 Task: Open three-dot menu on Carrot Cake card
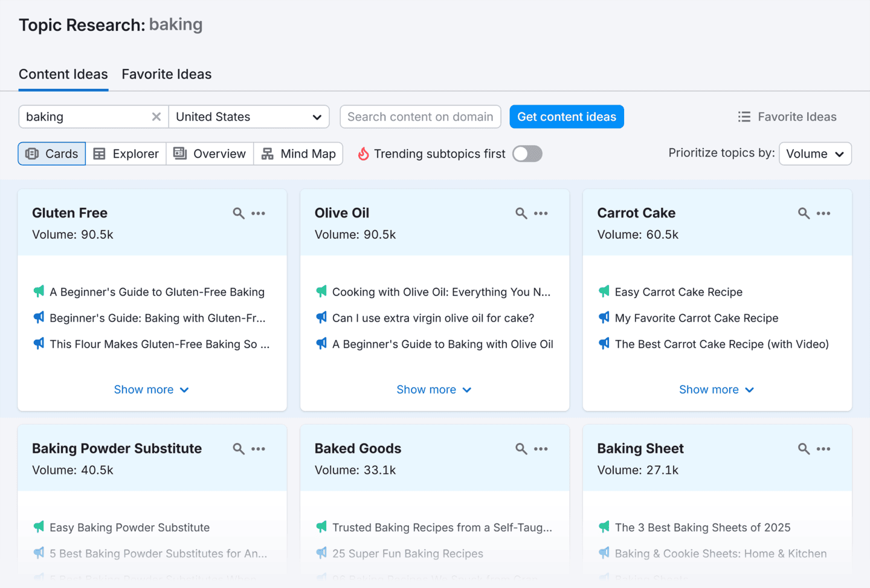pos(823,213)
